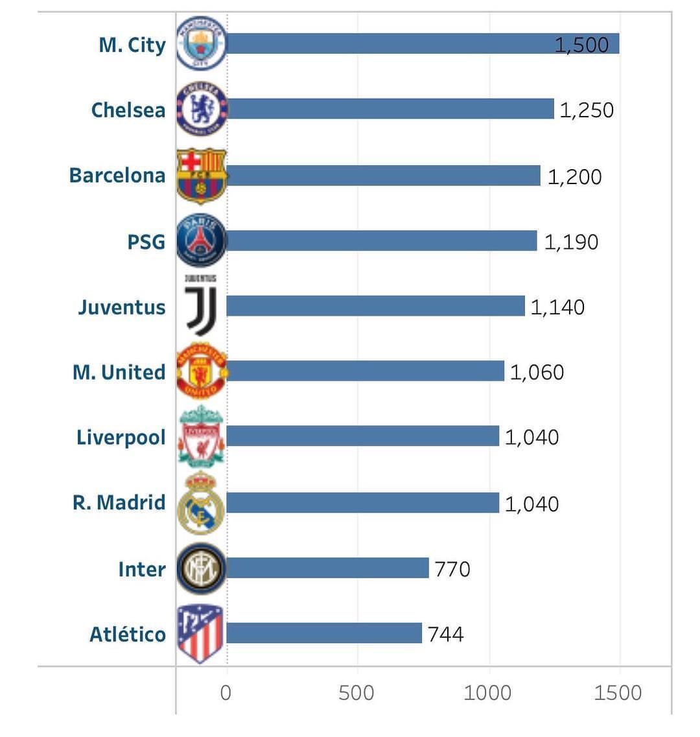Screen dimensions: 700x737
Task: Select the FC Barcelona crest
Action: pos(202,176)
